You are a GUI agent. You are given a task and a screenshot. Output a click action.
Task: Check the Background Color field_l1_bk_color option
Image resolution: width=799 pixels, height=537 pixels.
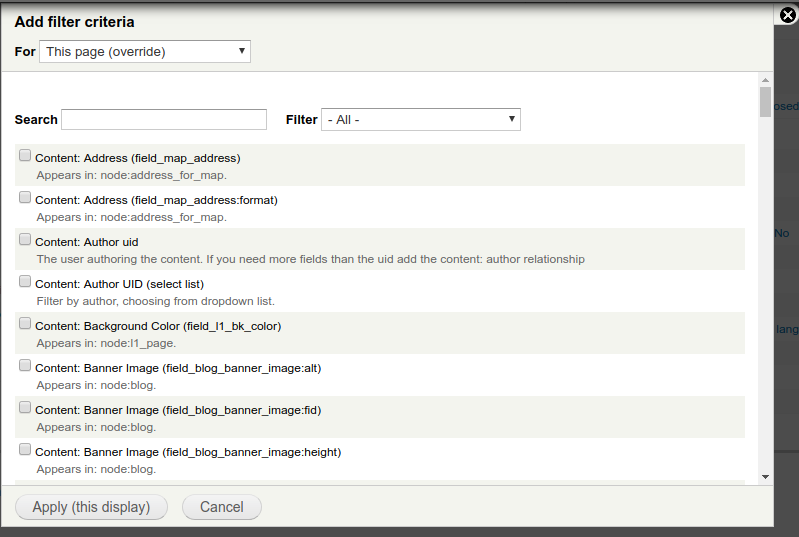25,324
